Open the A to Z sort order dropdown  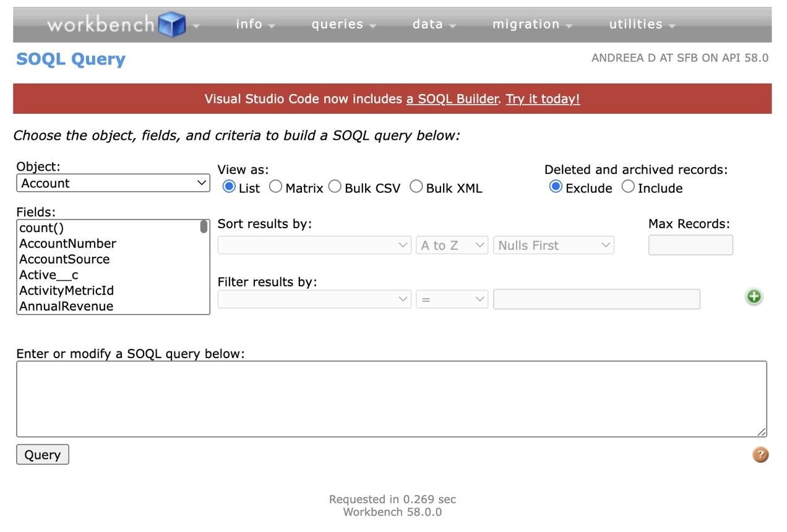tap(452, 246)
